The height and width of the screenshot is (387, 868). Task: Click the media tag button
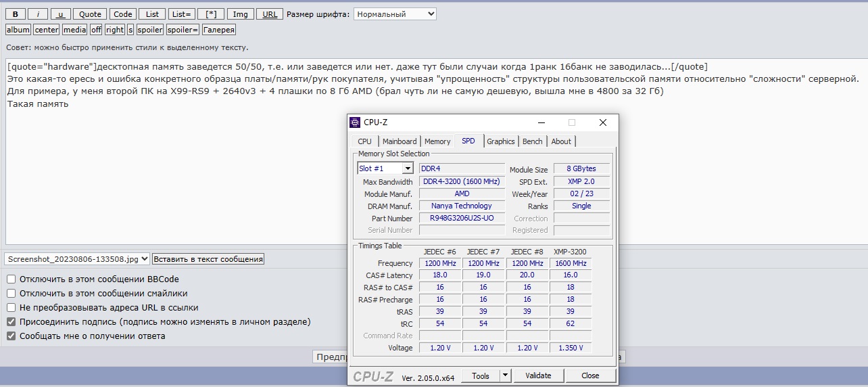[74, 30]
